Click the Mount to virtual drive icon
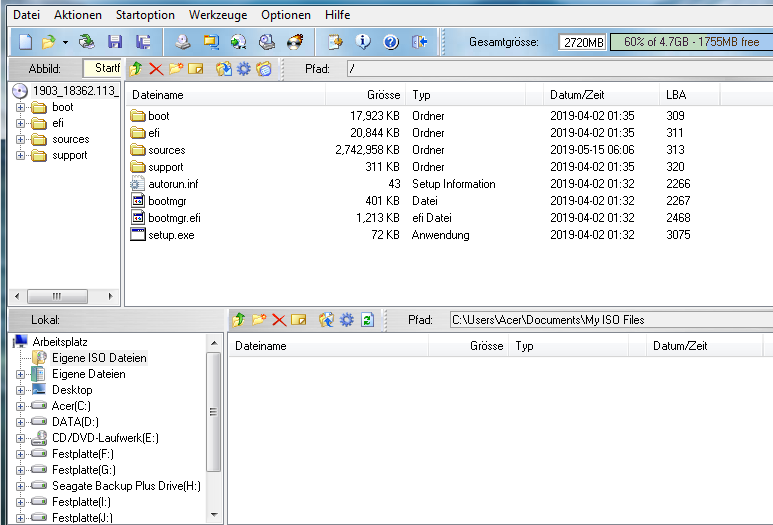The height and width of the screenshot is (525, 773). [x=267, y=42]
